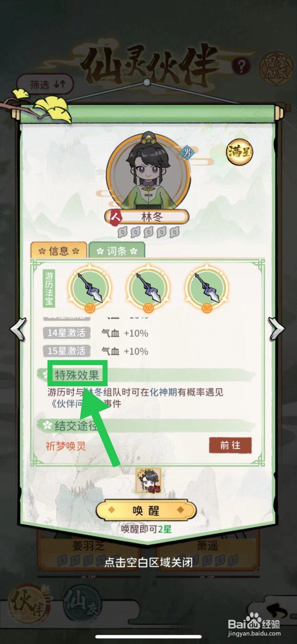Open the question mark help icon
The width and height of the screenshot is (297, 644).
[241, 66]
